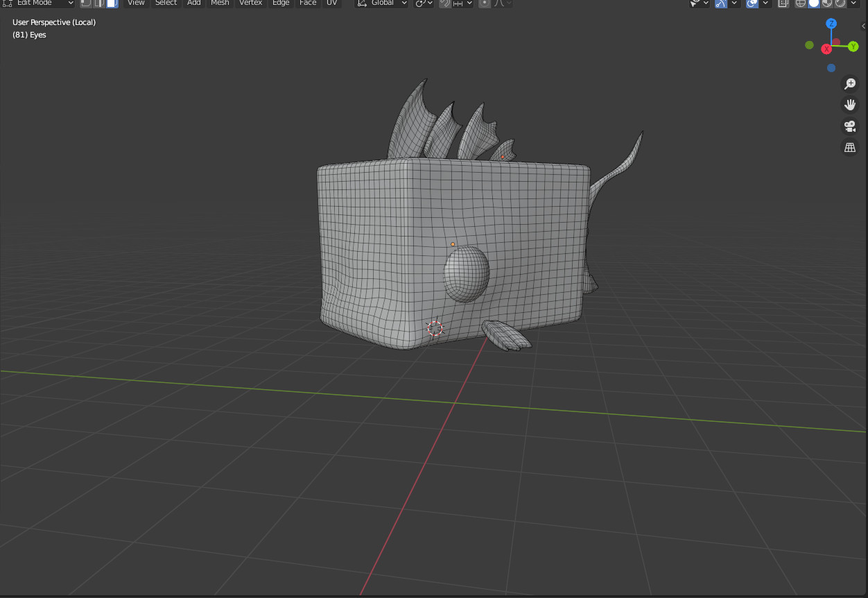Click the blue Z axis gizmo

[831, 24]
